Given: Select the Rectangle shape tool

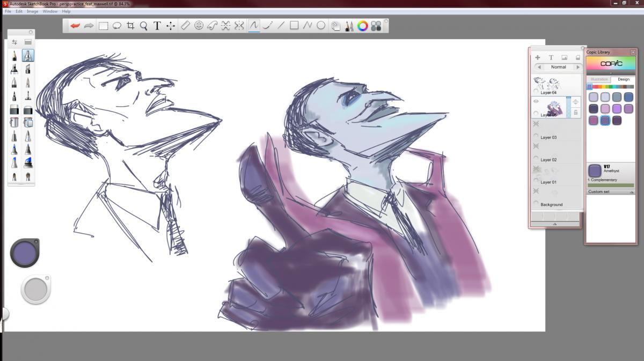Looking at the screenshot, I should [294, 25].
